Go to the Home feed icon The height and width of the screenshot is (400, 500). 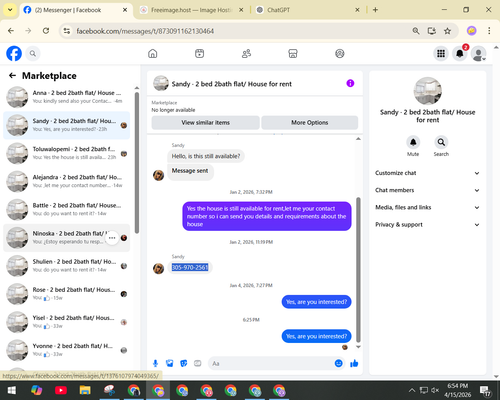click(x=153, y=53)
